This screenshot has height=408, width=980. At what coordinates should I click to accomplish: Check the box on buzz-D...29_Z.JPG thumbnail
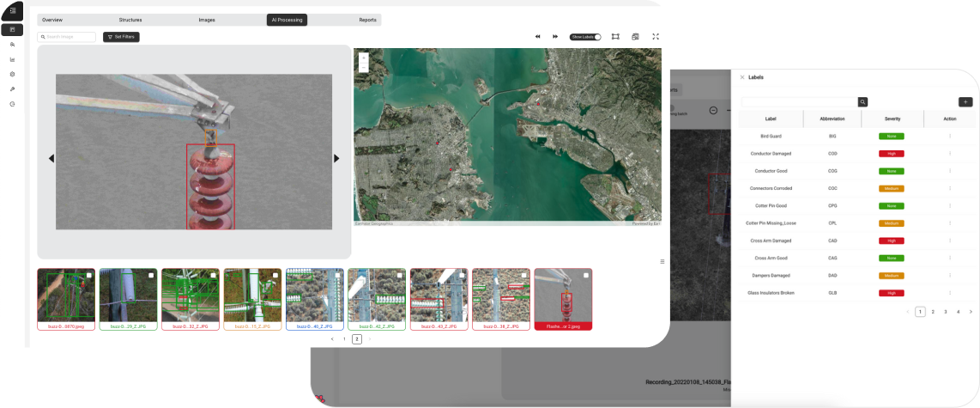click(x=151, y=275)
